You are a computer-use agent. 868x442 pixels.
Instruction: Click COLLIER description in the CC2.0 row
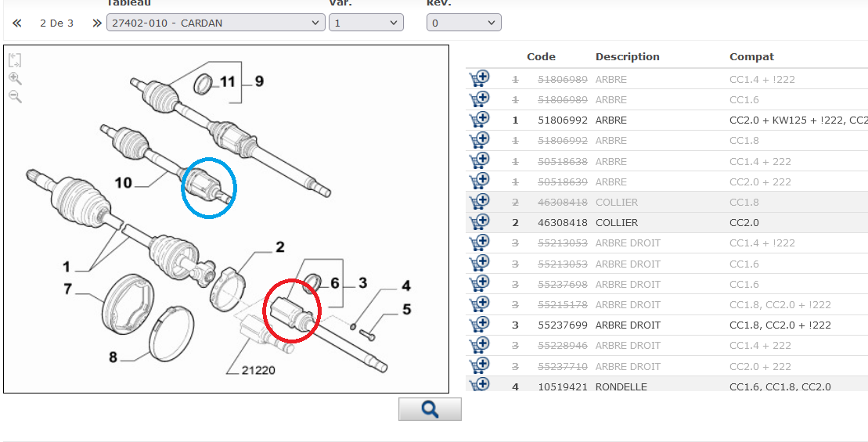[617, 222]
